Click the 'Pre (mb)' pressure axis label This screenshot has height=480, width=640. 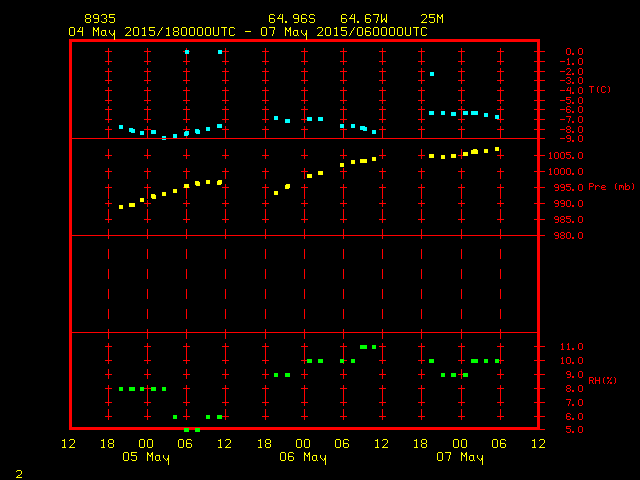click(611, 187)
